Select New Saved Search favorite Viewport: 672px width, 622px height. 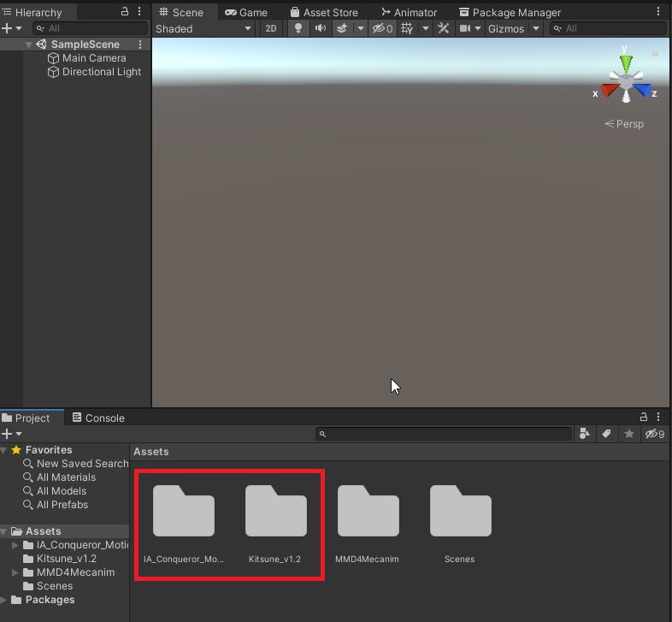point(75,463)
